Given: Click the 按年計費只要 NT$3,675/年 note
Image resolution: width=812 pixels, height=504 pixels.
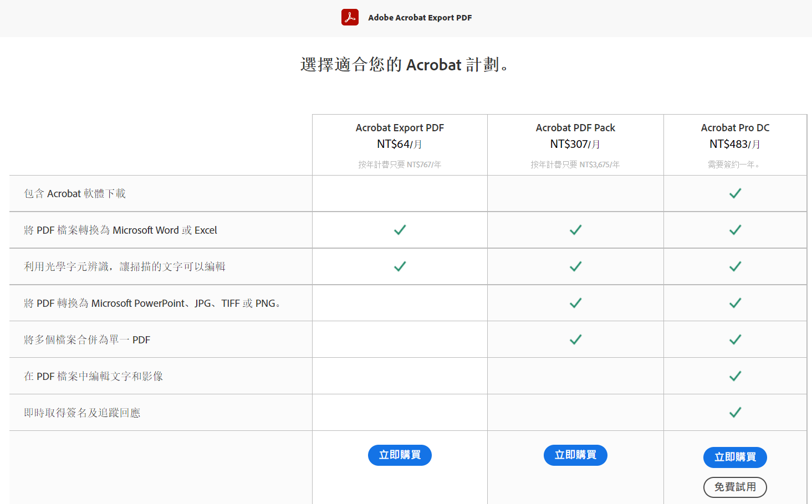Looking at the screenshot, I should tap(575, 164).
